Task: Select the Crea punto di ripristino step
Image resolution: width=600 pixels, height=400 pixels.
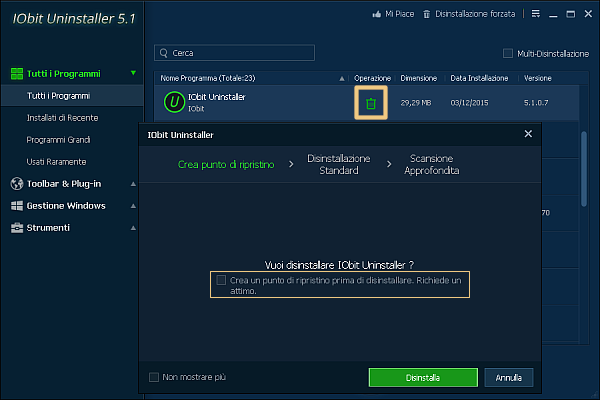Action: tap(226, 165)
